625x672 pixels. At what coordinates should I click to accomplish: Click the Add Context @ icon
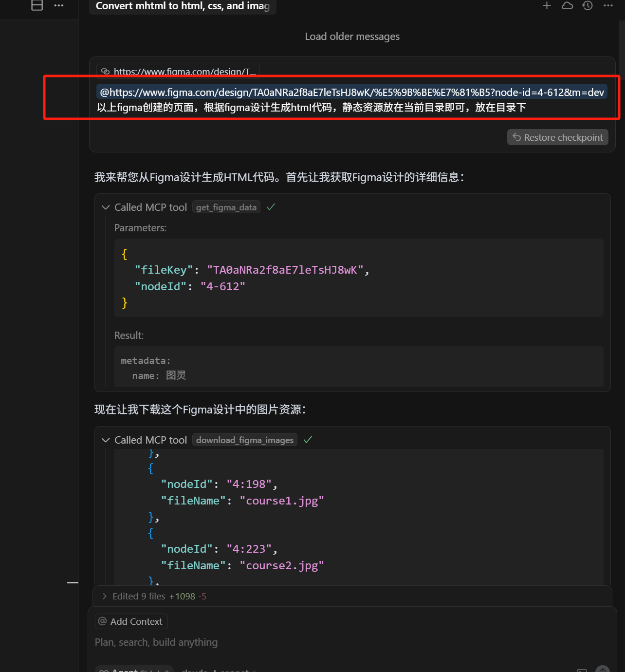click(102, 621)
